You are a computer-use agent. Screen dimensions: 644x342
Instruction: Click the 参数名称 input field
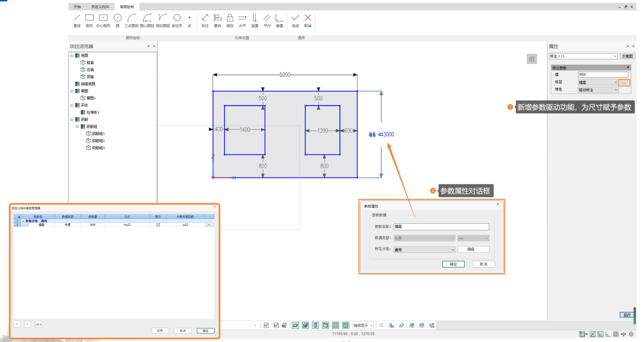[x=441, y=227]
